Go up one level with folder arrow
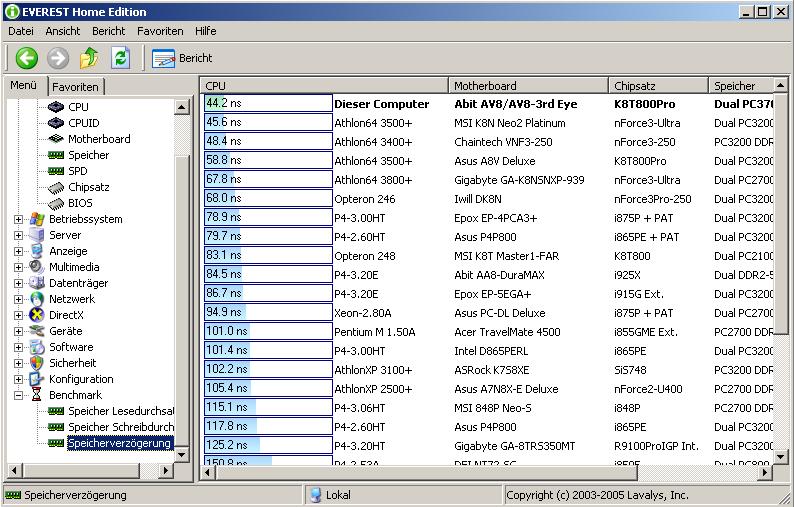 pos(89,58)
